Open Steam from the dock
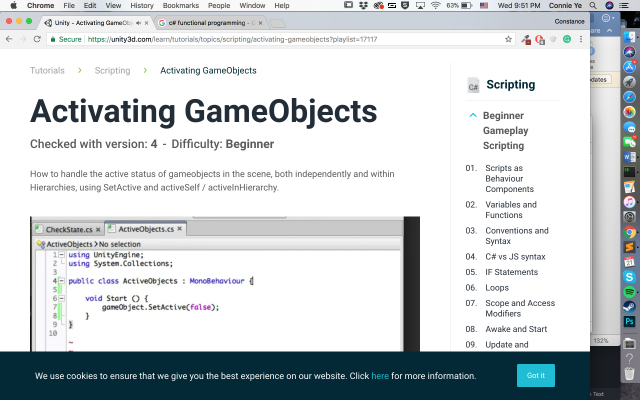This screenshot has width=640, height=400. click(x=629, y=307)
